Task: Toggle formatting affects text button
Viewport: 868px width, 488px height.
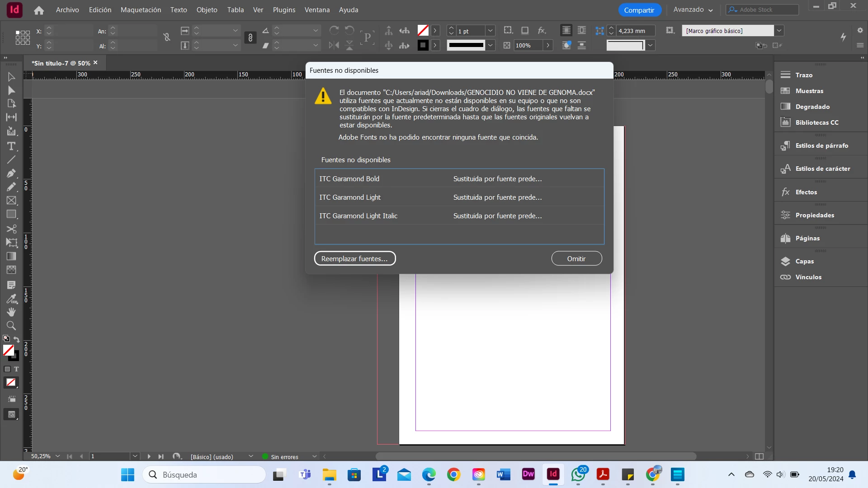Action: point(16,369)
